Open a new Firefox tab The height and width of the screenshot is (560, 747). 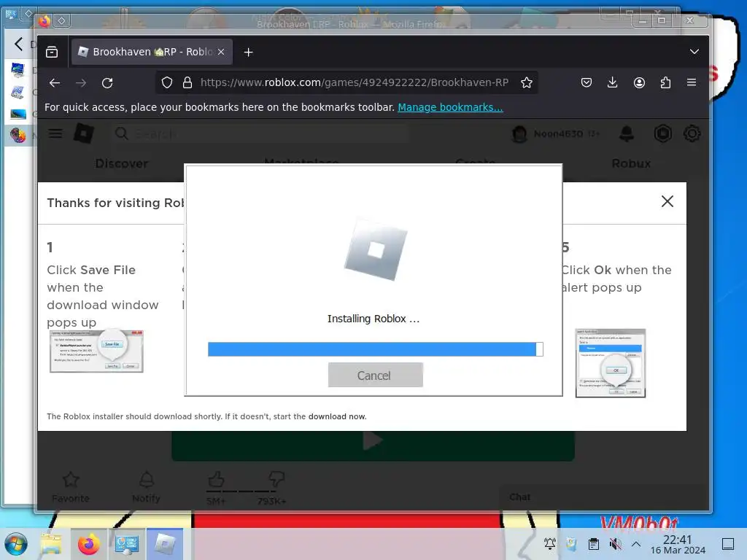[x=248, y=52]
